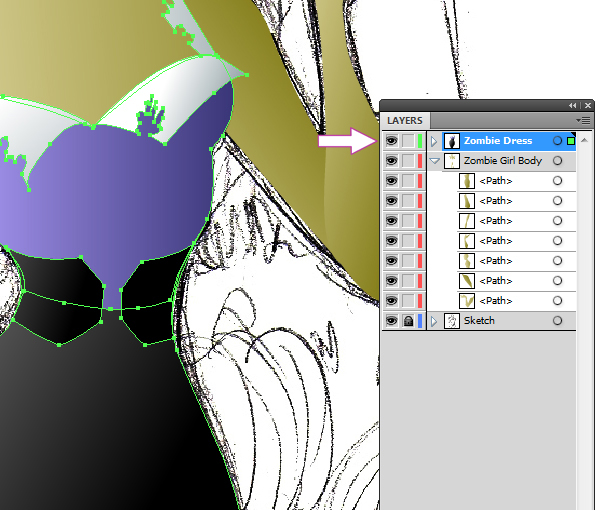
Task: Collapse the Layers panel to icons
Action: click(x=572, y=105)
